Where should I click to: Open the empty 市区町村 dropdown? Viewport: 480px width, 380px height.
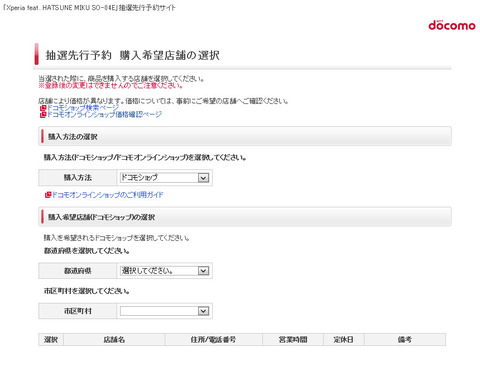(165, 311)
